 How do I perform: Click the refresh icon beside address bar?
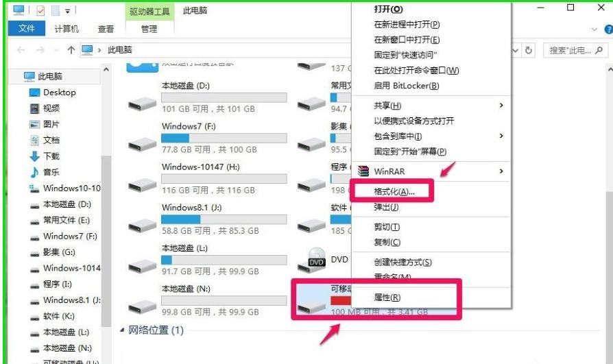coord(529,51)
